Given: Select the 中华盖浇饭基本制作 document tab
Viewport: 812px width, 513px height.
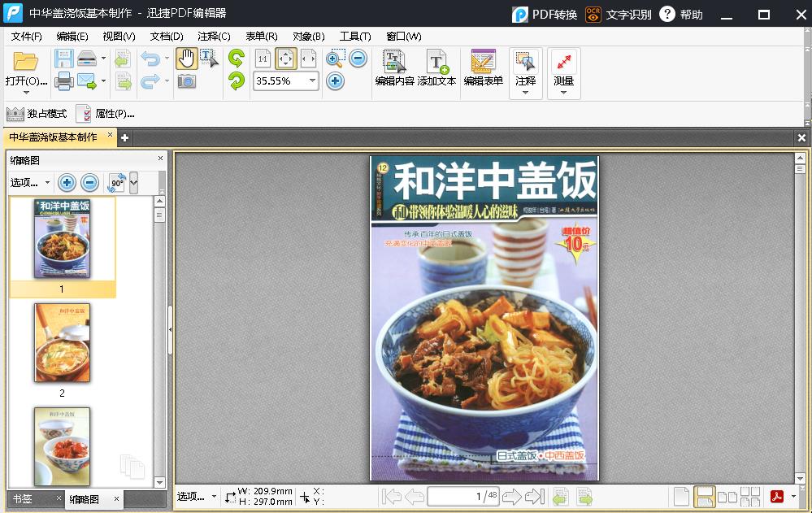Looking at the screenshot, I should (x=54, y=137).
